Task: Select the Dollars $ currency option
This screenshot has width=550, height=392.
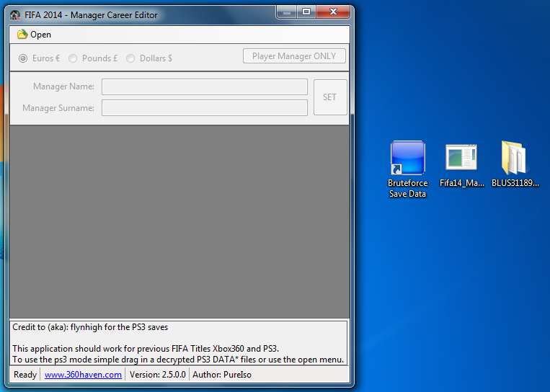Action: 149,58
